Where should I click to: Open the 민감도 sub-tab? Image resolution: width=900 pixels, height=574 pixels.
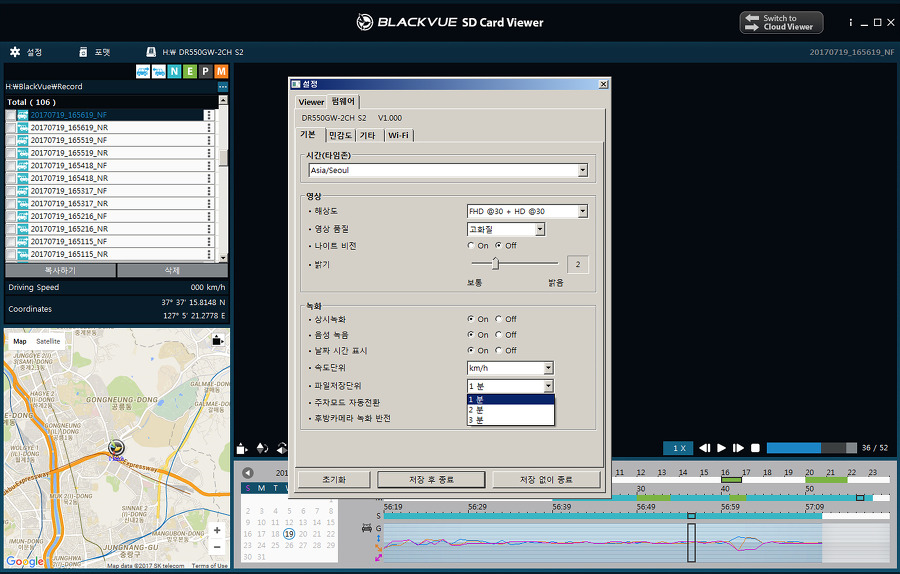click(340, 135)
